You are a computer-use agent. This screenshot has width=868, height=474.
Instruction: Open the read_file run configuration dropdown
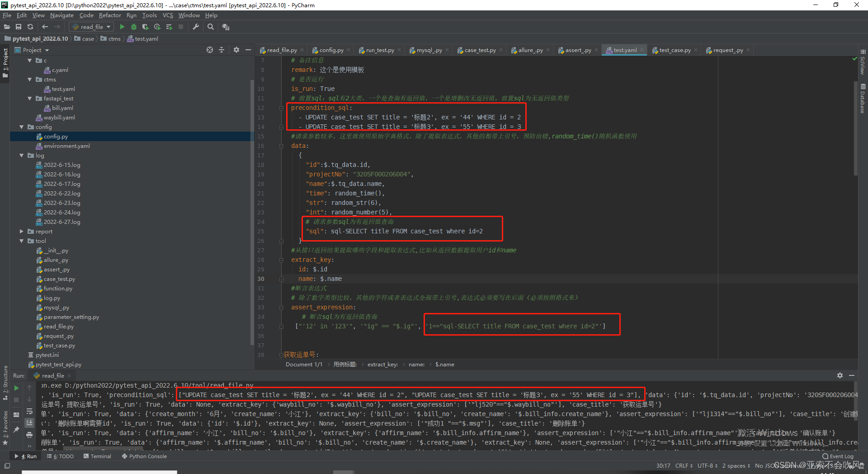92,27
